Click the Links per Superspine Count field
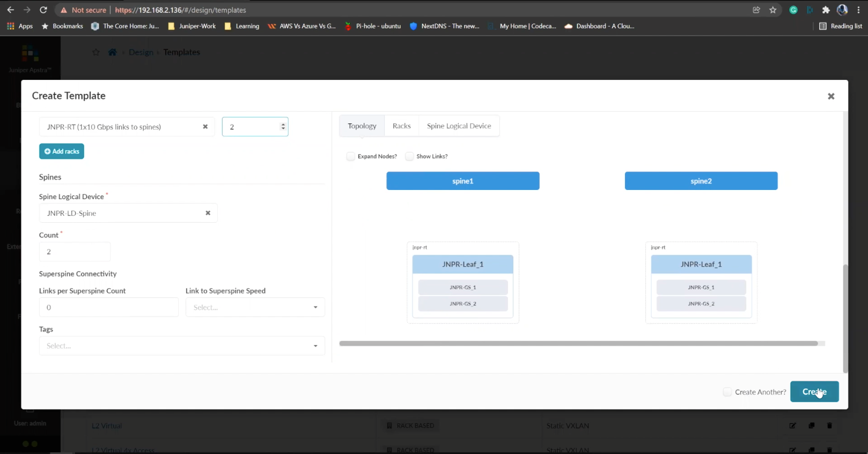This screenshot has height=454, width=868. point(109,307)
